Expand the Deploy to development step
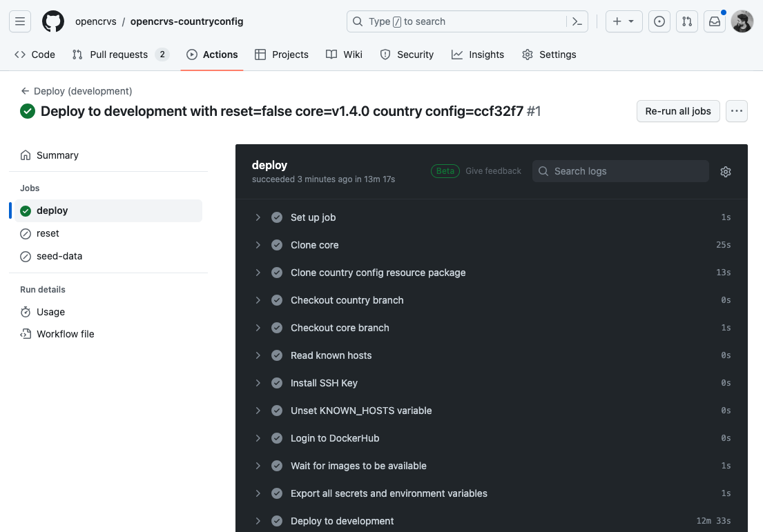Screen dimensions: 763x532 258,521
